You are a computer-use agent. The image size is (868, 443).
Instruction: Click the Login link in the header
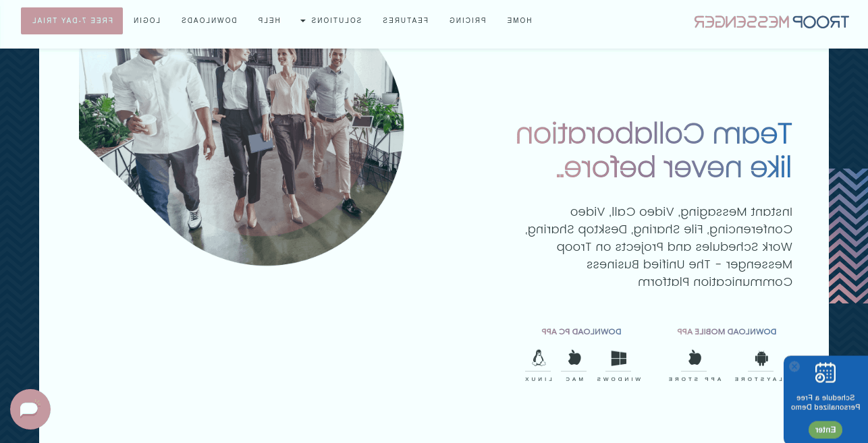click(x=147, y=21)
